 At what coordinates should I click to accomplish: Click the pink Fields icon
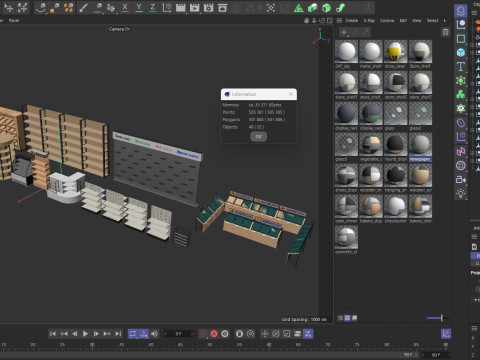point(461,151)
